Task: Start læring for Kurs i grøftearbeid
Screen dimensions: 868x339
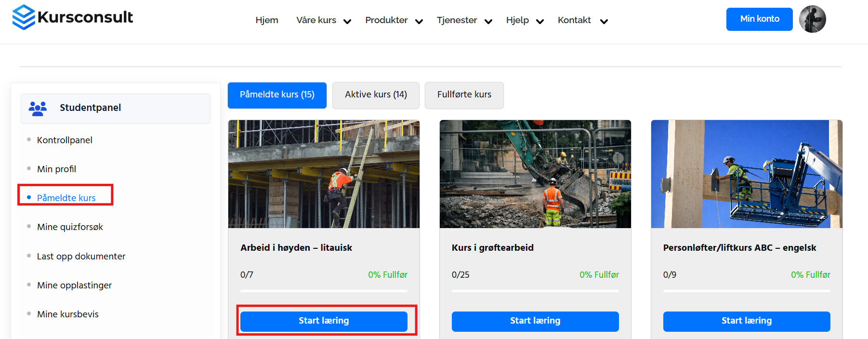Action: pos(535,321)
